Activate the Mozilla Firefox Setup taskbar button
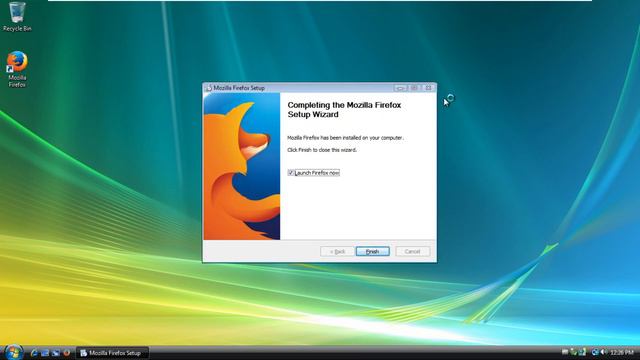This screenshot has height=360, width=640. 112,353
